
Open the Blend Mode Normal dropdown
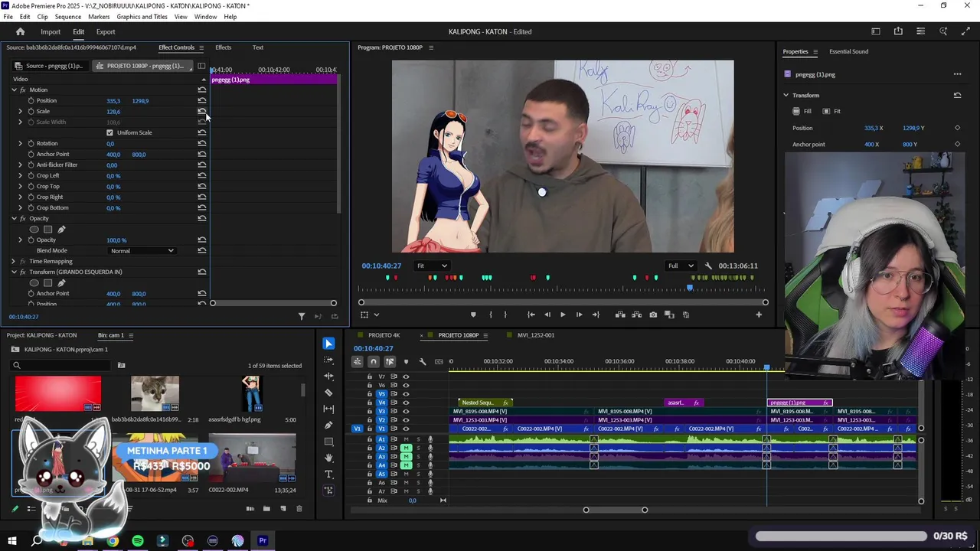point(142,250)
